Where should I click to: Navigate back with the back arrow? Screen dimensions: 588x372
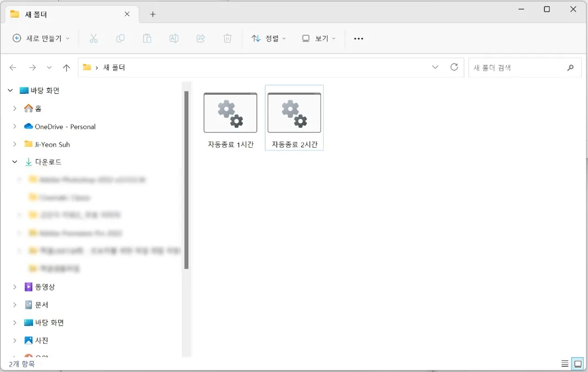point(13,67)
